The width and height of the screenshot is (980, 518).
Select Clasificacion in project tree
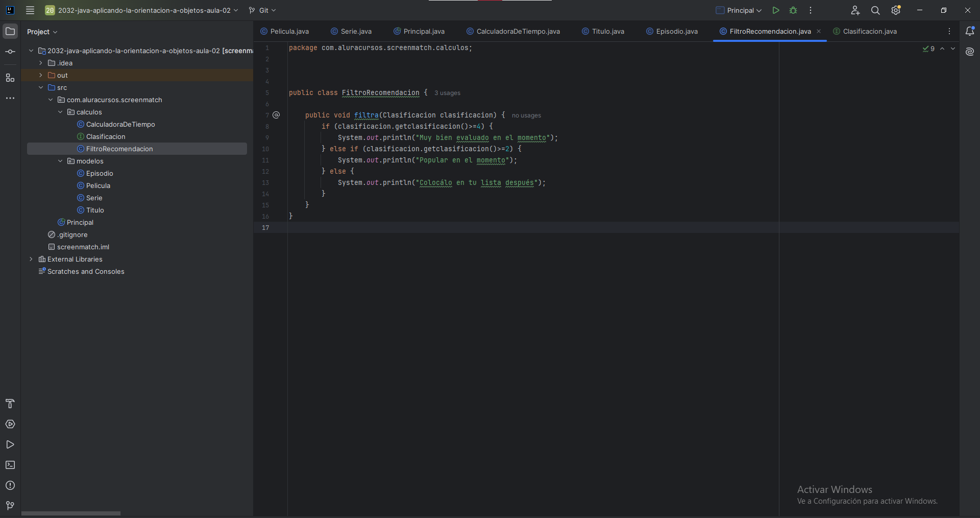[106, 136]
